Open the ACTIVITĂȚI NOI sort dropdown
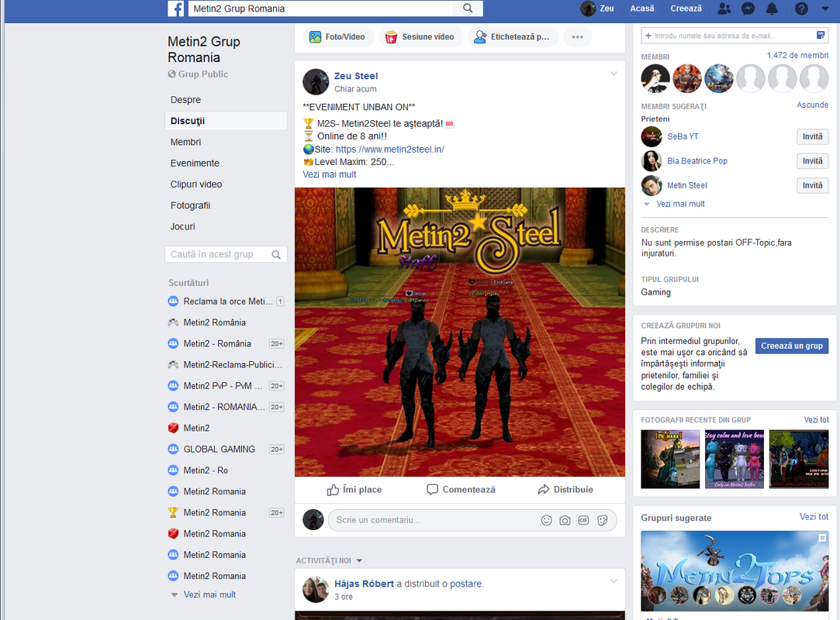The image size is (840, 620). [x=329, y=560]
